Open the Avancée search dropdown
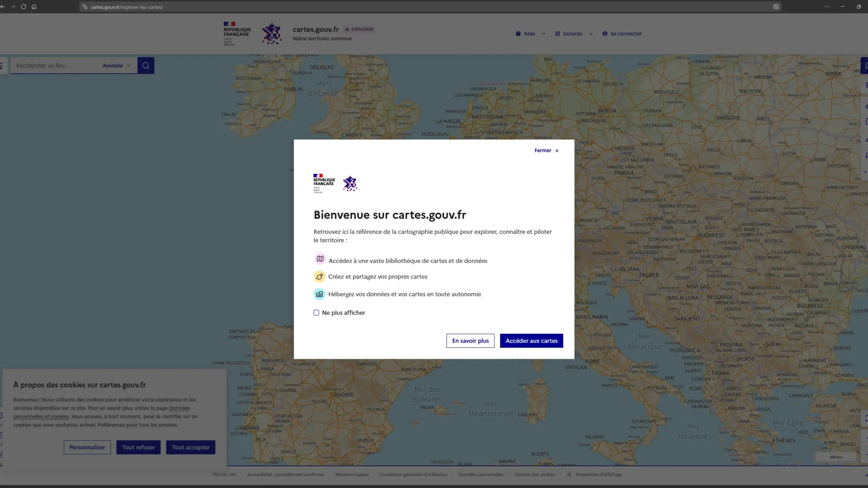Viewport: 868px width, 488px height. click(x=116, y=66)
